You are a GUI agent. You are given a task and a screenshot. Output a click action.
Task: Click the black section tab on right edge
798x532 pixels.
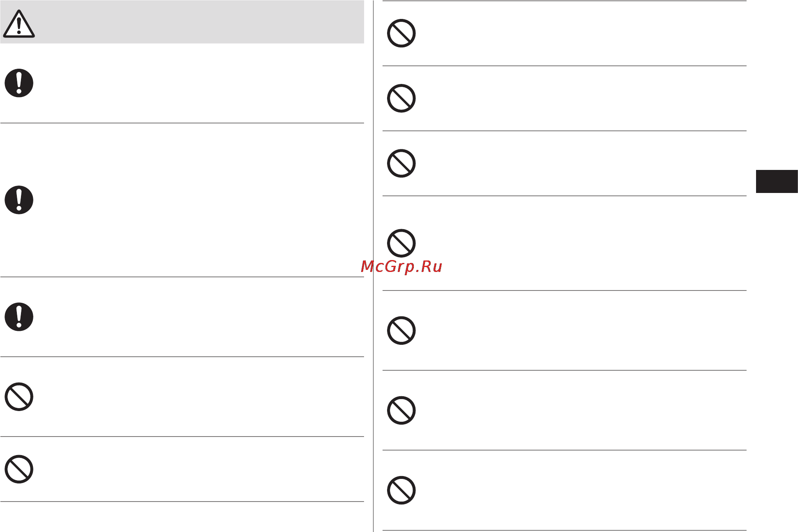coord(777,181)
